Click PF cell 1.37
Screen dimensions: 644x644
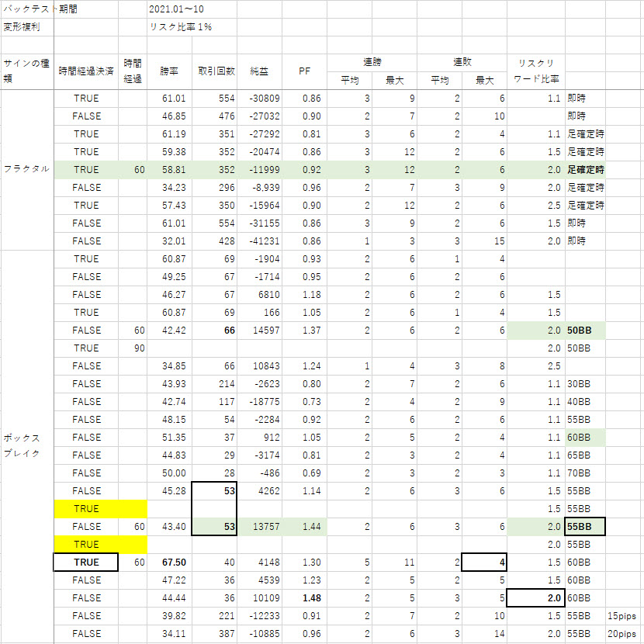click(304, 331)
